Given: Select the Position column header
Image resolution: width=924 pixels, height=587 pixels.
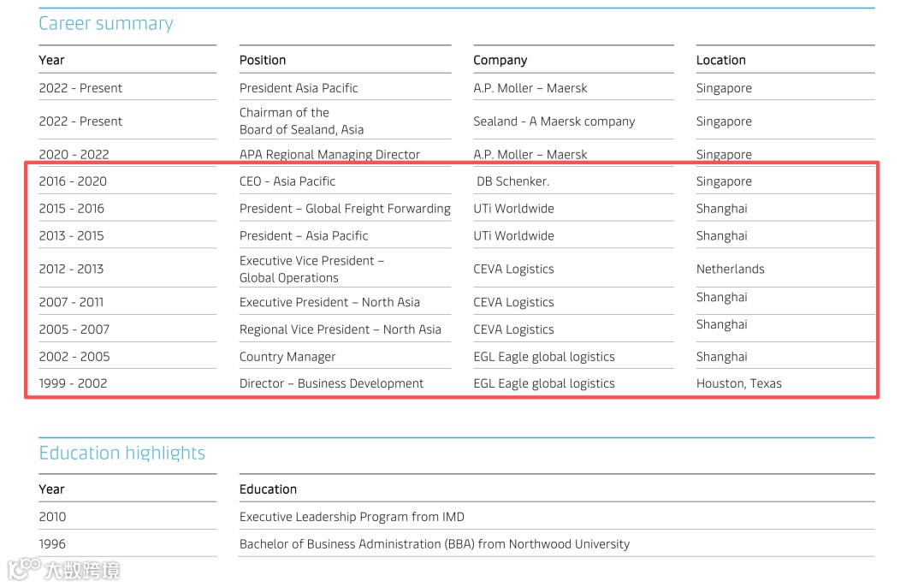Looking at the screenshot, I should coord(263,60).
